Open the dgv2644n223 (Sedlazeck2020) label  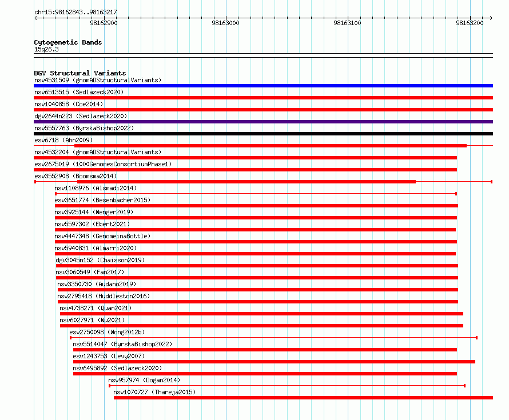pyautogui.click(x=81, y=116)
